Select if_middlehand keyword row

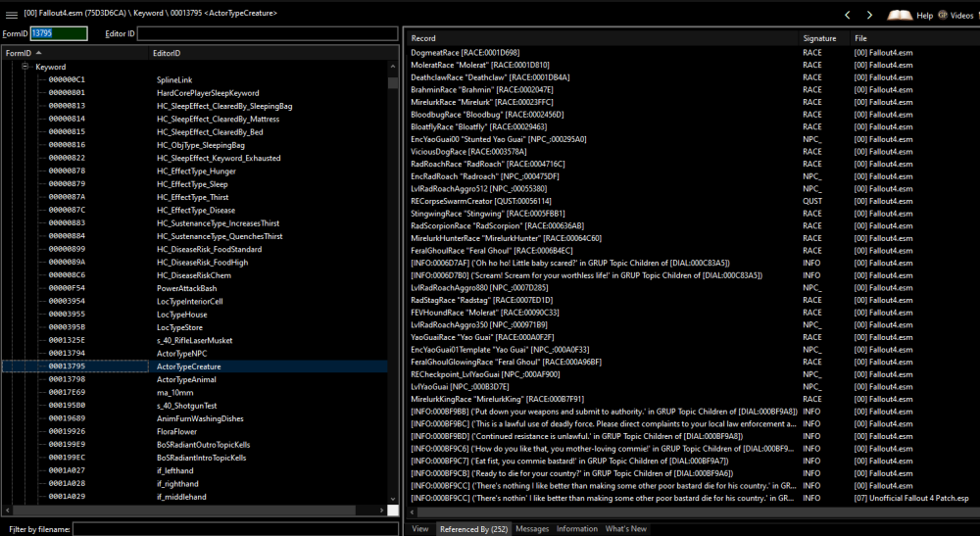pyautogui.click(x=195, y=497)
